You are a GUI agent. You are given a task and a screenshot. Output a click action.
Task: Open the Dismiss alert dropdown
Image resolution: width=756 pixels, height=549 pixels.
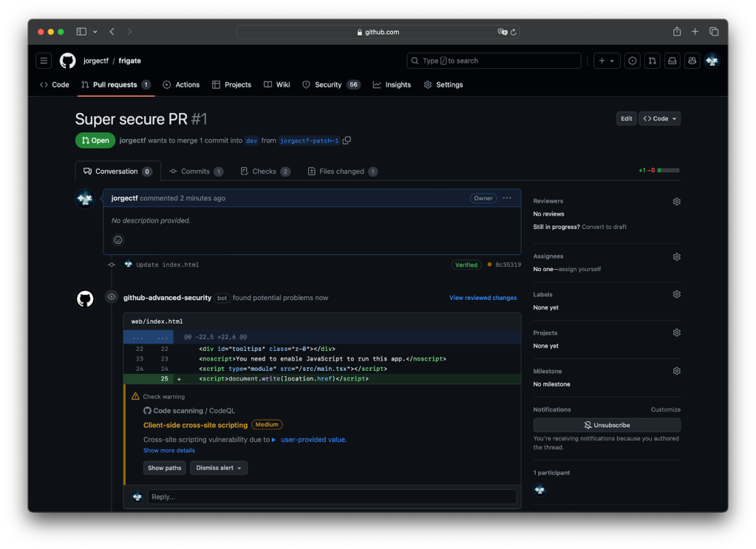218,468
